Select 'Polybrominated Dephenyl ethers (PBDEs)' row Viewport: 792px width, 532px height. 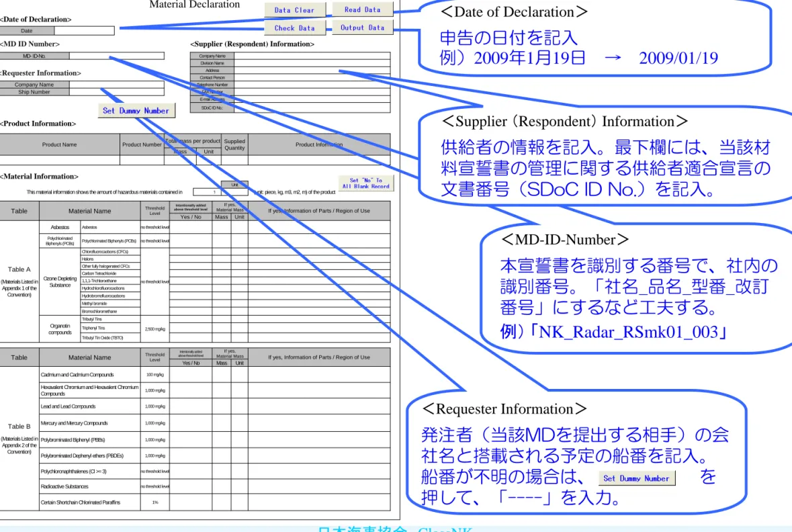click(90, 455)
